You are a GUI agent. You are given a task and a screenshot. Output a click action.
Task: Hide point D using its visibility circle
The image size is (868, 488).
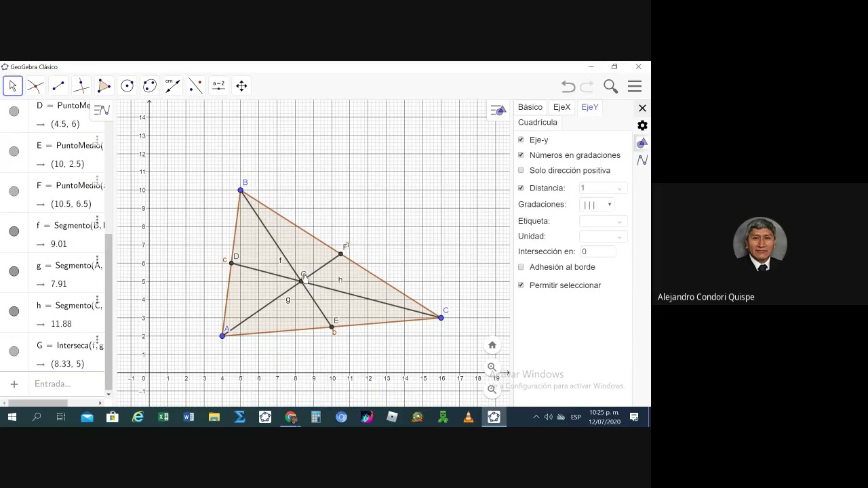coord(14,111)
